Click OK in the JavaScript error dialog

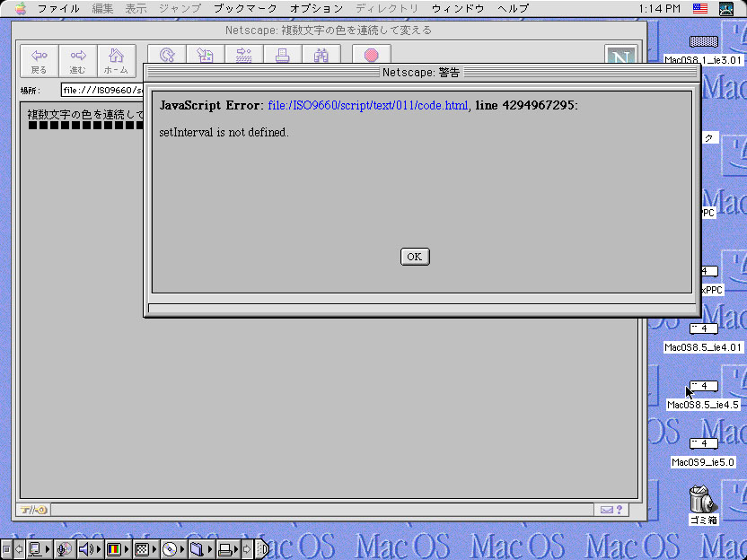point(415,257)
